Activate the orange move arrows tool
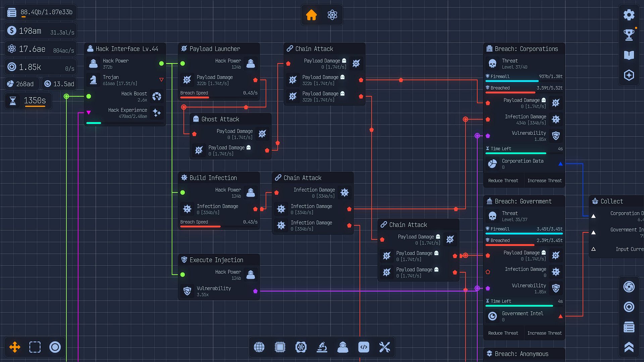The width and height of the screenshot is (644, 362). tap(15, 347)
